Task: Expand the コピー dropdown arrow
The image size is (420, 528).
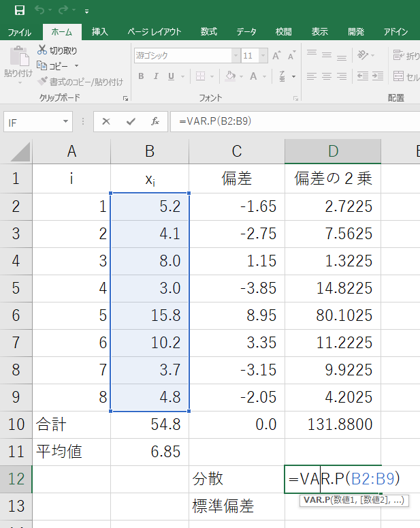Action: pyautogui.click(x=76, y=65)
